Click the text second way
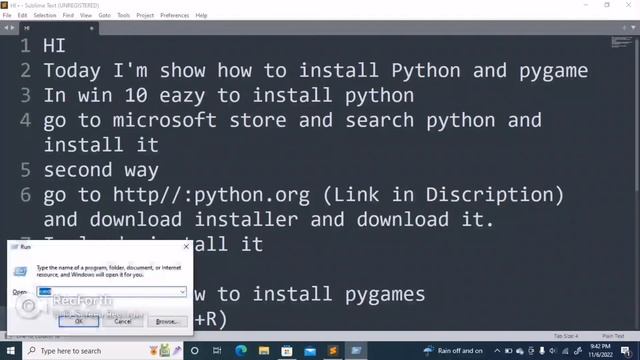 click(101, 170)
